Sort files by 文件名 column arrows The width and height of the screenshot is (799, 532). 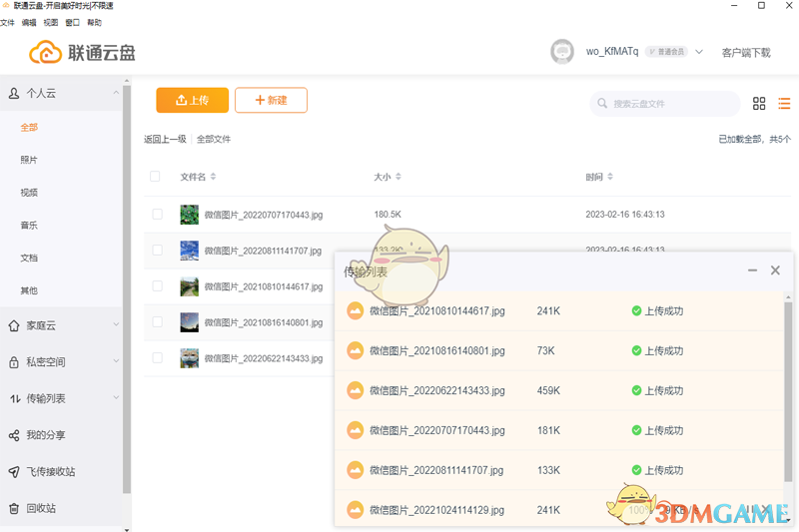213,177
